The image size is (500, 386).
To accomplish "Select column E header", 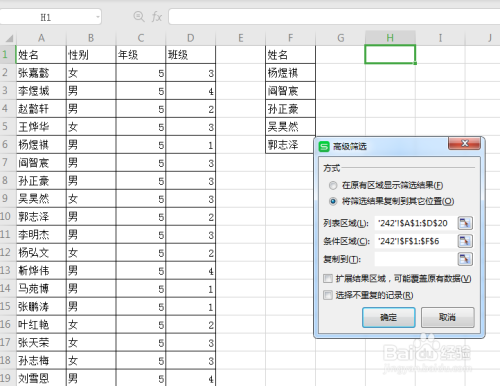I will 241,38.
